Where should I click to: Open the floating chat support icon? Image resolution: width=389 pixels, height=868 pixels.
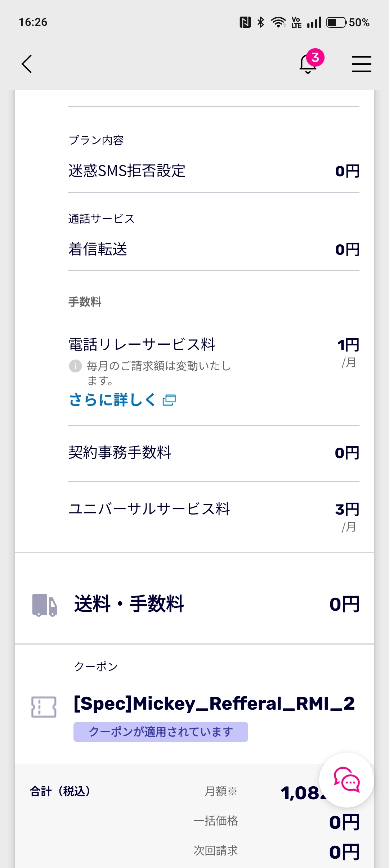(x=346, y=780)
